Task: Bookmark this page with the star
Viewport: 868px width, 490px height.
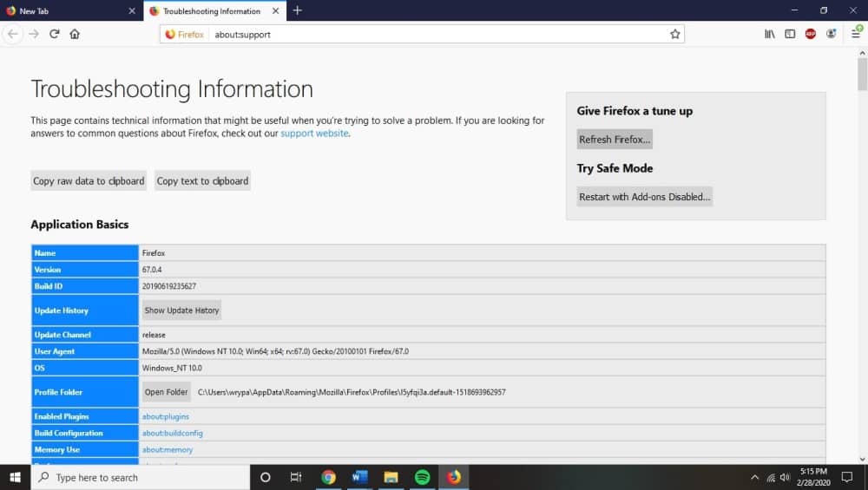Action: [x=674, y=35]
